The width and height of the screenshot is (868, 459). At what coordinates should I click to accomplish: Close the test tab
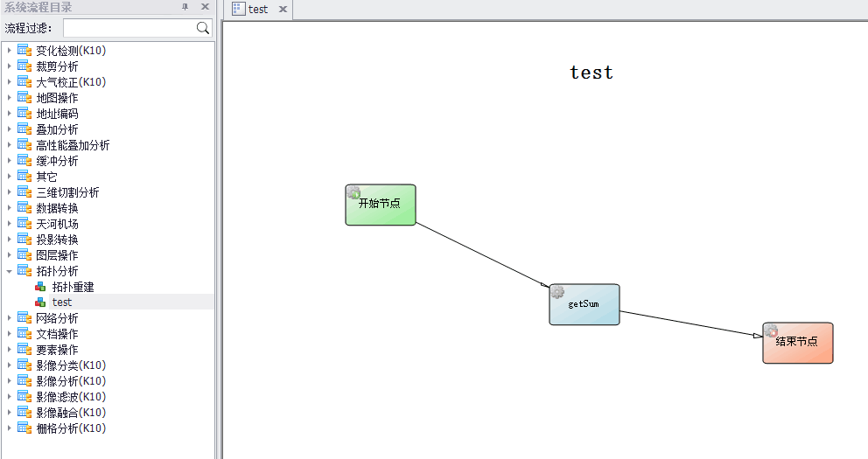click(283, 10)
